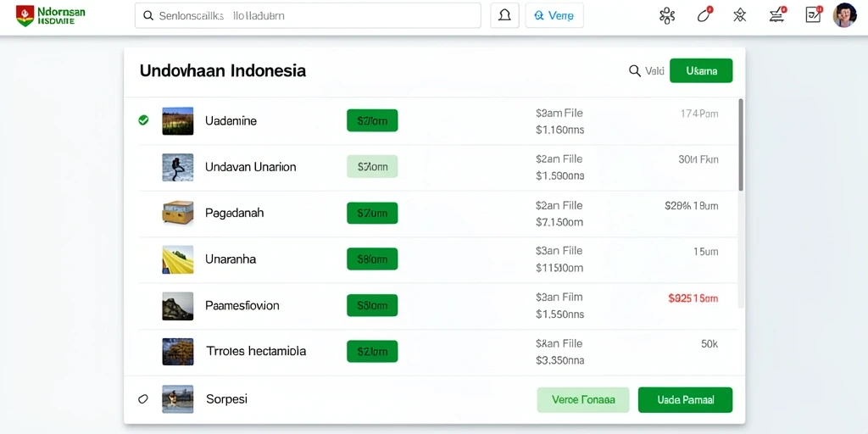The height and width of the screenshot is (434, 868).
Task: Click the star-shaped icon in header
Action: pyautogui.click(x=739, y=15)
